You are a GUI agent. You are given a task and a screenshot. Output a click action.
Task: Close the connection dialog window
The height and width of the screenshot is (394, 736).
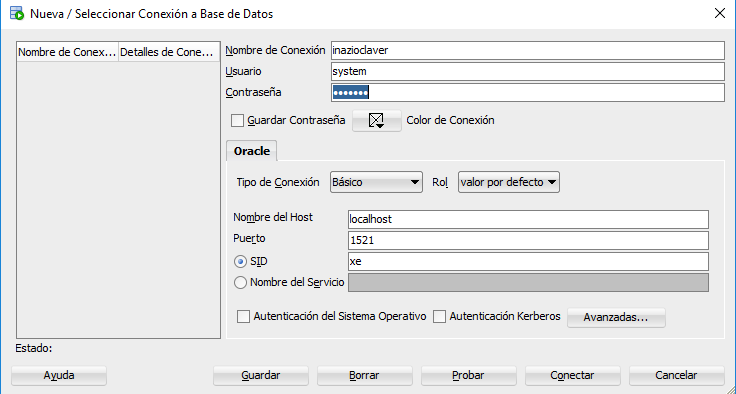coord(720,13)
